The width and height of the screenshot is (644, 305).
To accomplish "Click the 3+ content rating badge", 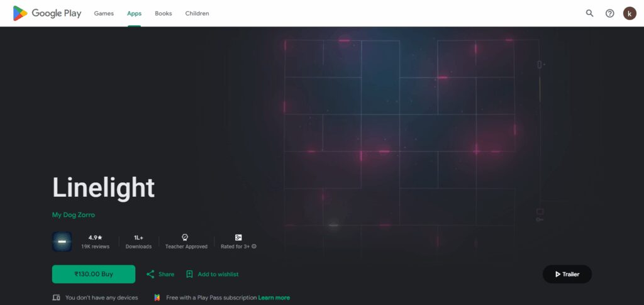I will tap(238, 237).
